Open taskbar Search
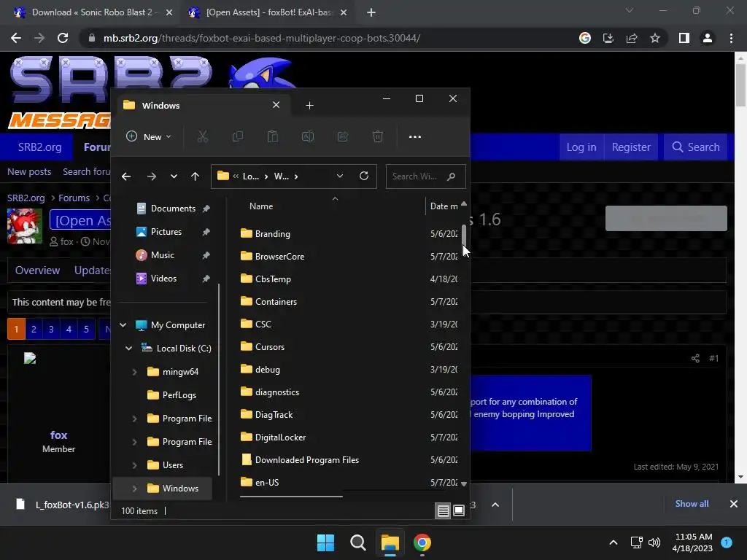 (x=357, y=542)
